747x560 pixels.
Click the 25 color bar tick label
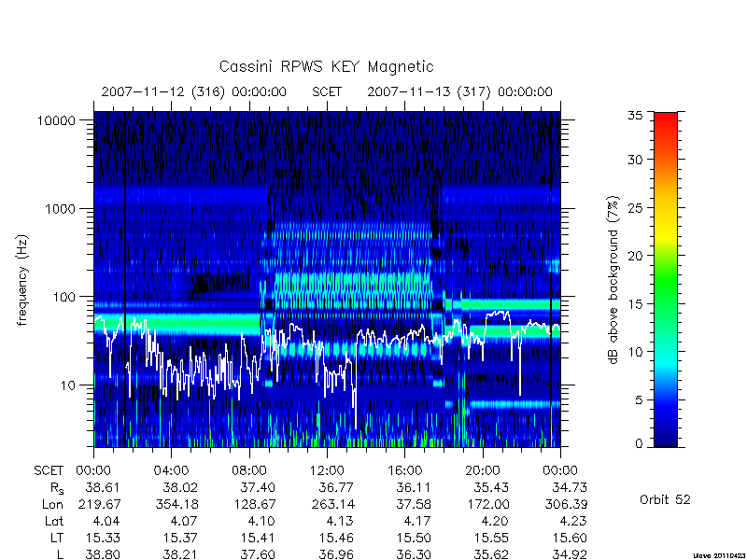point(635,208)
